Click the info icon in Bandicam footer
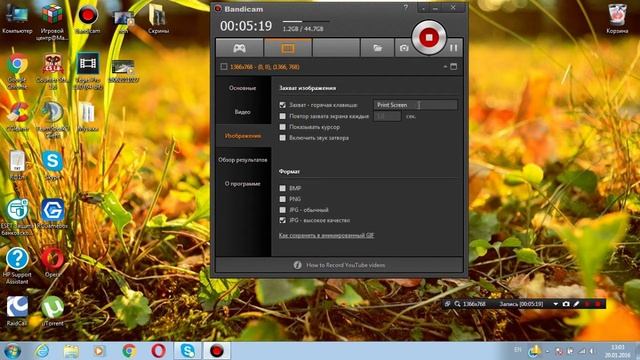The width and height of the screenshot is (640, 360). [x=297, y=265]
